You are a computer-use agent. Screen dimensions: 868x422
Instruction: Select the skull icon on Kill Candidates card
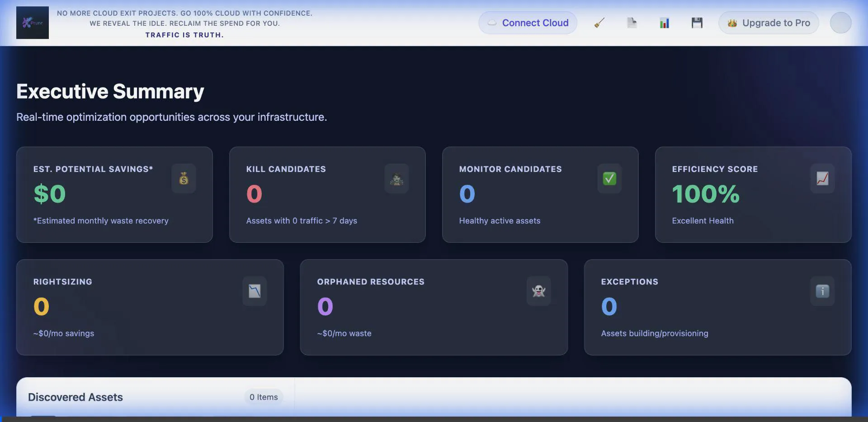point(396,178)
